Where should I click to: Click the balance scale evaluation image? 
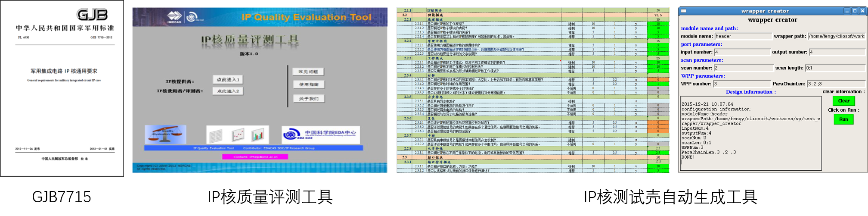coord(165,135)
